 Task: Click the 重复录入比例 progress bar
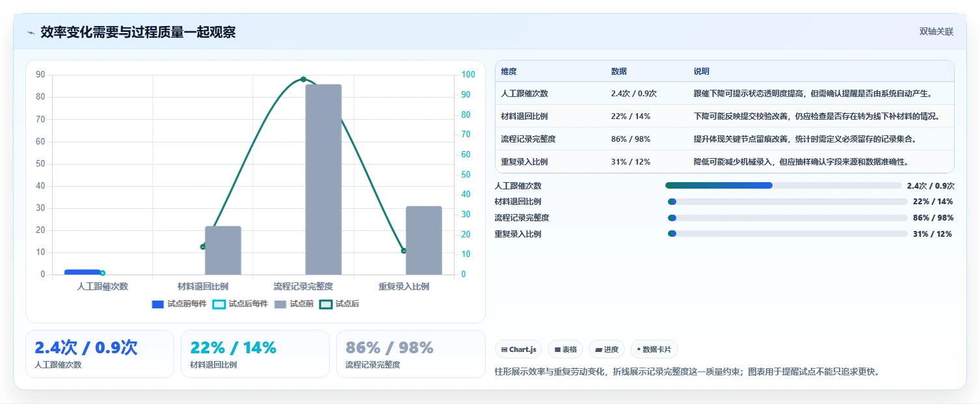point(788,234)
